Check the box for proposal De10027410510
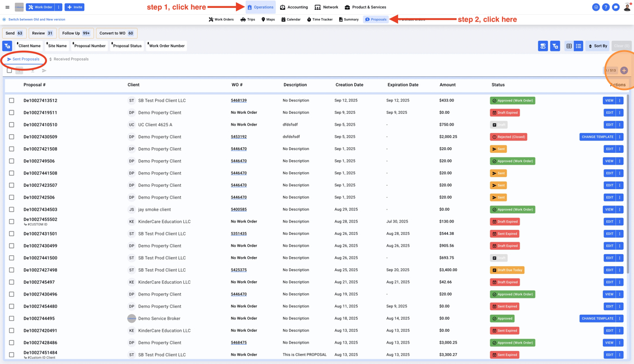The image size is (634, 364). click(11, 125)
